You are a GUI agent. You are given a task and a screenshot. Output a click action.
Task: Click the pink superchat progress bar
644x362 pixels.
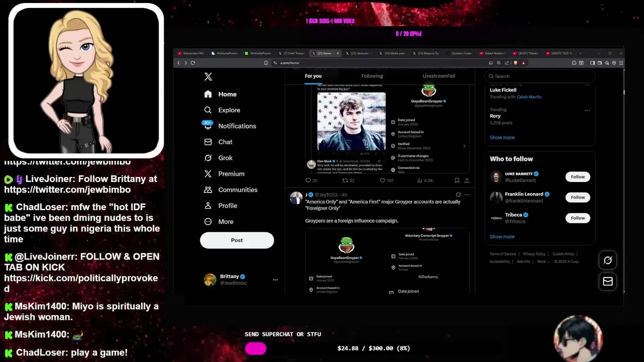click(x=256, y=348)
